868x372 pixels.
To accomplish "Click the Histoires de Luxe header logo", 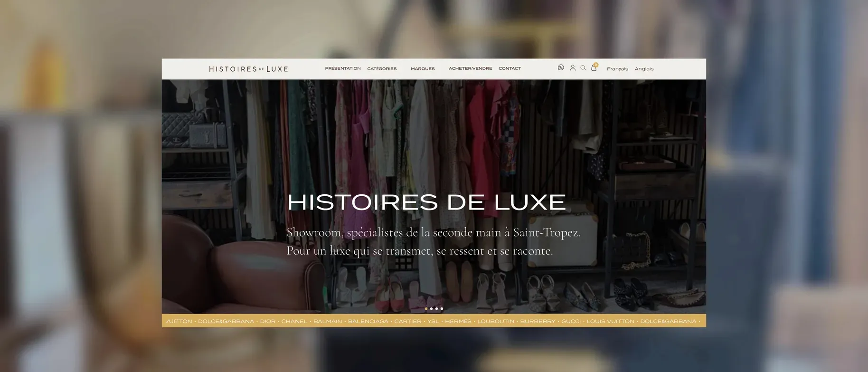I will click(x=248, y=69).
